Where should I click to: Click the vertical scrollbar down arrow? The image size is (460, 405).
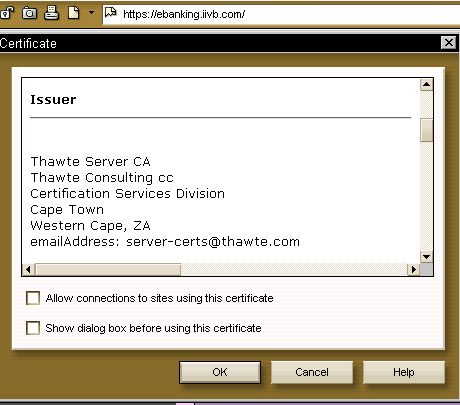point(426,257)
